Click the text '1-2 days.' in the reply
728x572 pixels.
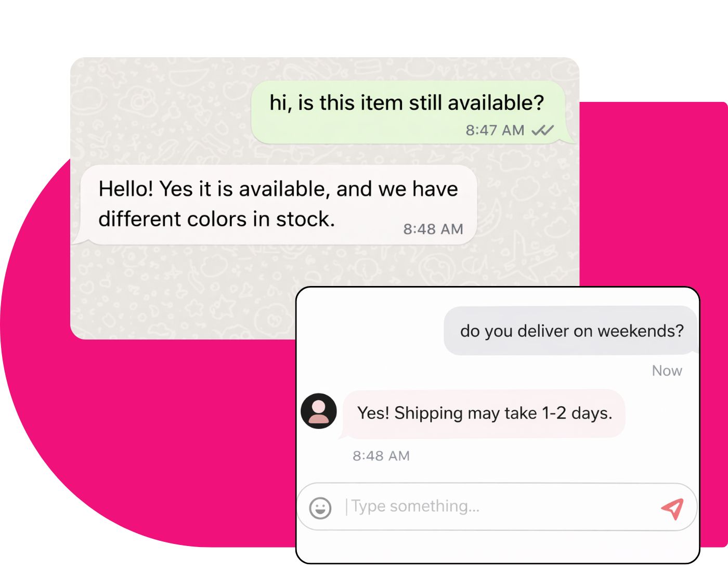click(577, 413)
